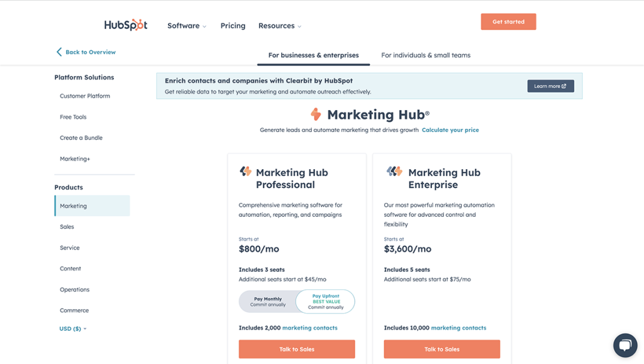Click Get started in the top right

508,21
